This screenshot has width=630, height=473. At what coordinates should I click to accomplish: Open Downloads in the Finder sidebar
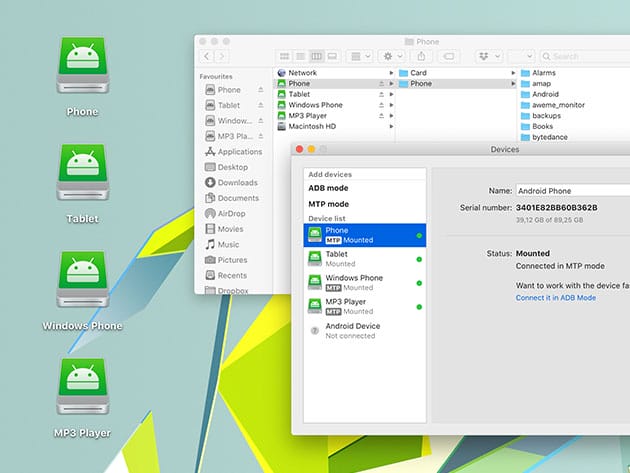click(237, 183)
